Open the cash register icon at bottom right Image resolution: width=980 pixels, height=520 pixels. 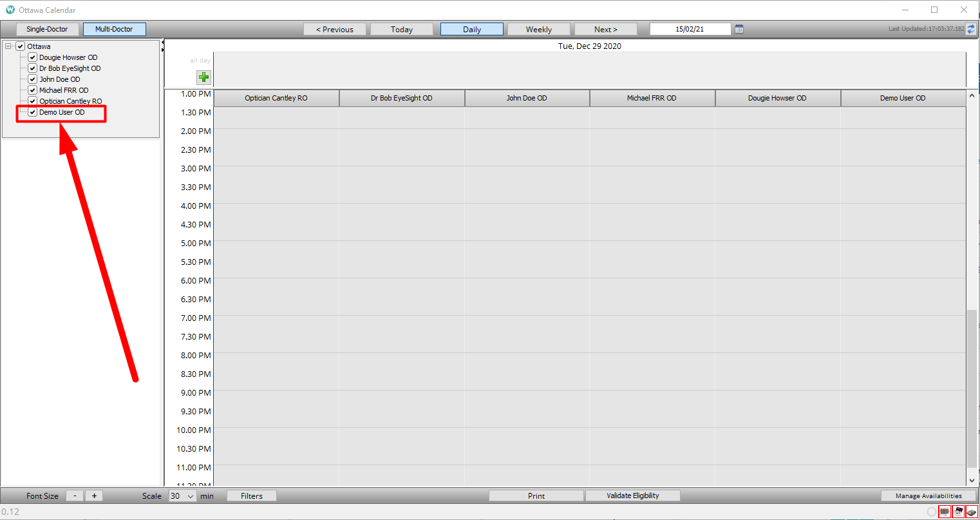coord(958,512)
